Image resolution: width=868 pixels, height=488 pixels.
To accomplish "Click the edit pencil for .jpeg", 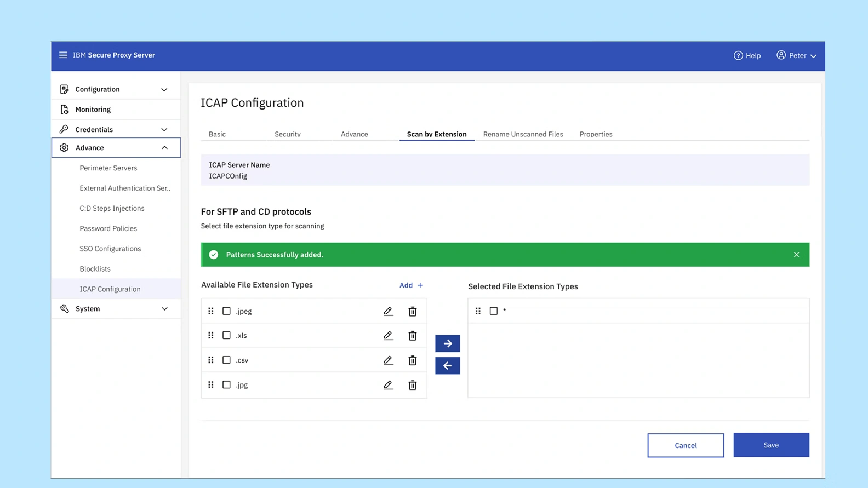I will point(388,311).
